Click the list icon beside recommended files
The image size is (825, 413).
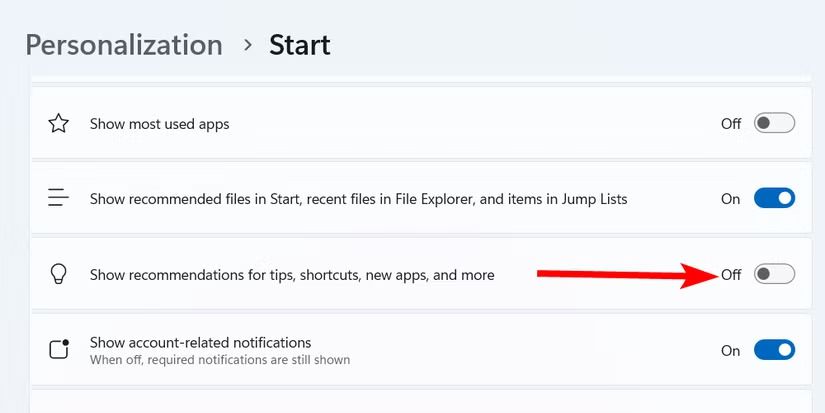59,199
